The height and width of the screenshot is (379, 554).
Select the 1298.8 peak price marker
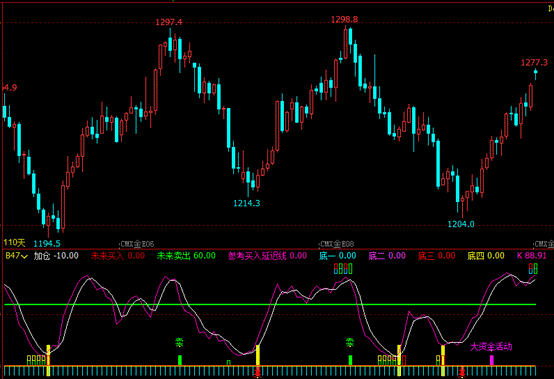344,19
